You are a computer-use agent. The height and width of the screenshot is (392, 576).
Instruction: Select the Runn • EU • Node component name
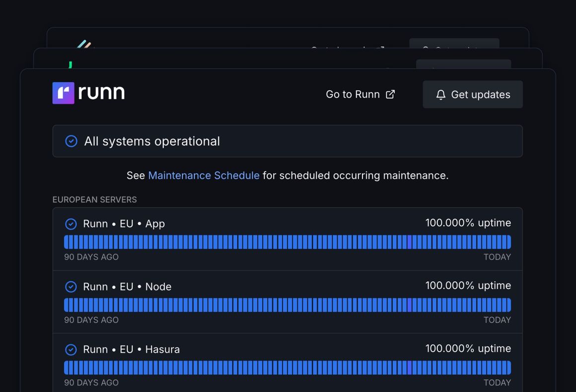point(127,286)
